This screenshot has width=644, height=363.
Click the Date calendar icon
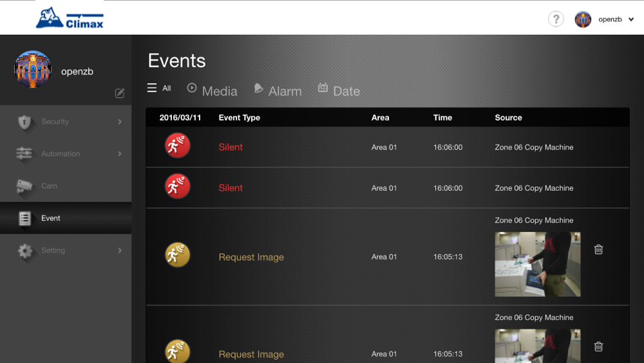[x=323, y=88]
